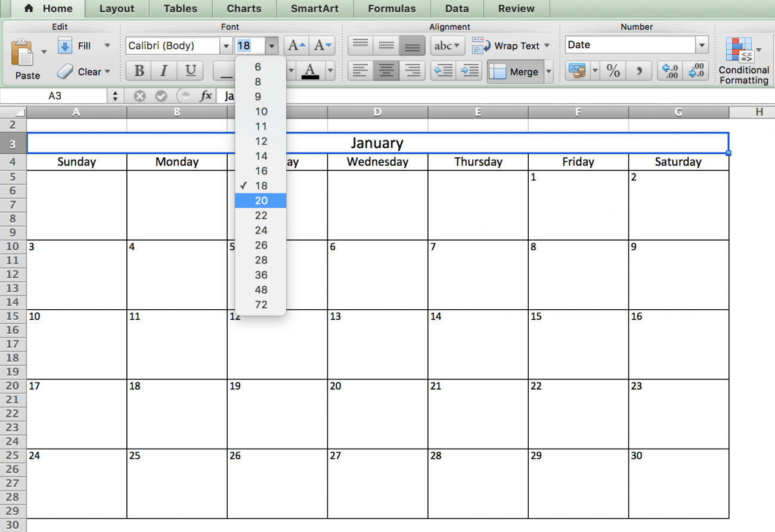Open the font name dropdown
This screenshot has height=532, width=775.
[226, 45]
